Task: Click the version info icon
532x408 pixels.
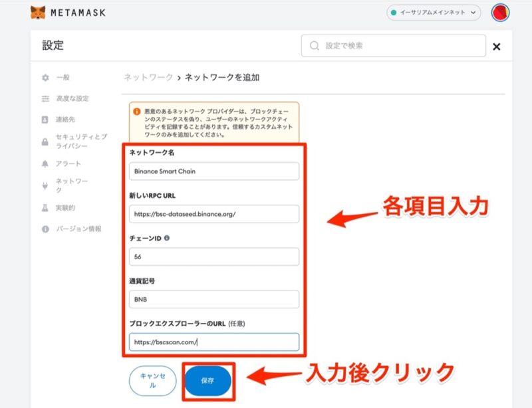Action: [45, 229]
